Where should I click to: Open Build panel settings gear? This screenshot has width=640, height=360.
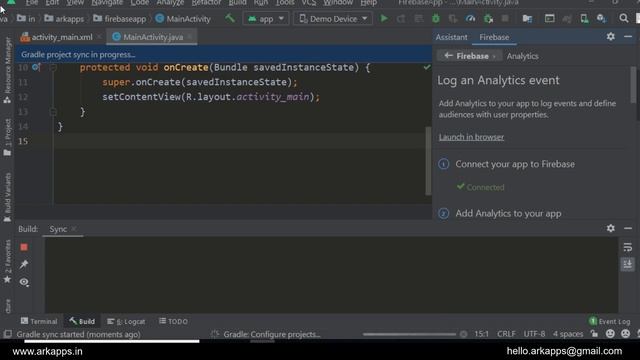coord(611,228)
